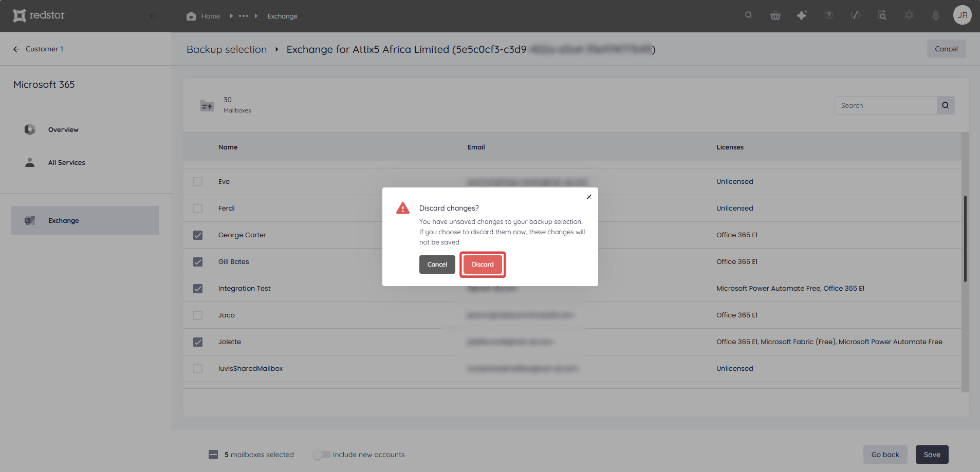The height and width of the screenshot is (472, 980).
Task: Open the shopping basket icon
Action: (775, 15)
